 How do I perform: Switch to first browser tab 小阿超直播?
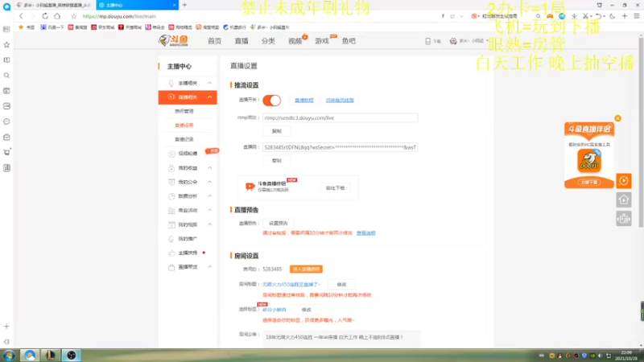[x=54, y=5]
